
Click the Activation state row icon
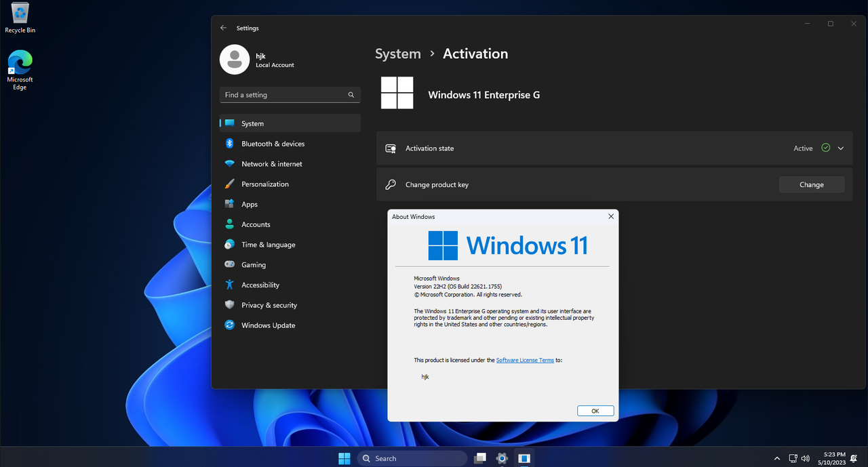391,148
